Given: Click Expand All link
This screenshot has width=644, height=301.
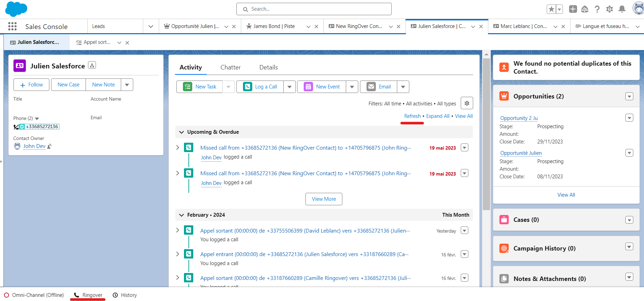Looking at the screenshot, I should (438, 116).
